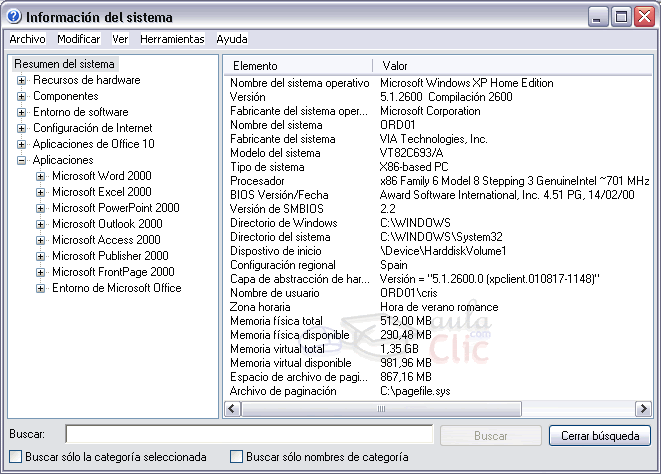Expand Recursos de hardware node
The height and width of the screenshot is (474, 661).
(21, 80)
